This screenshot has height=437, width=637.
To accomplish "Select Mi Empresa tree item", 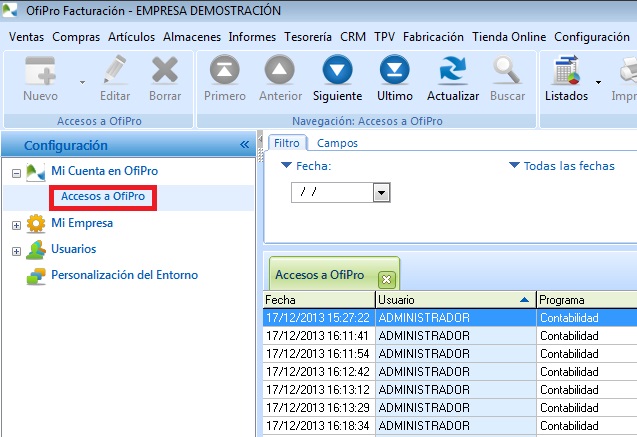I will 82,223.
